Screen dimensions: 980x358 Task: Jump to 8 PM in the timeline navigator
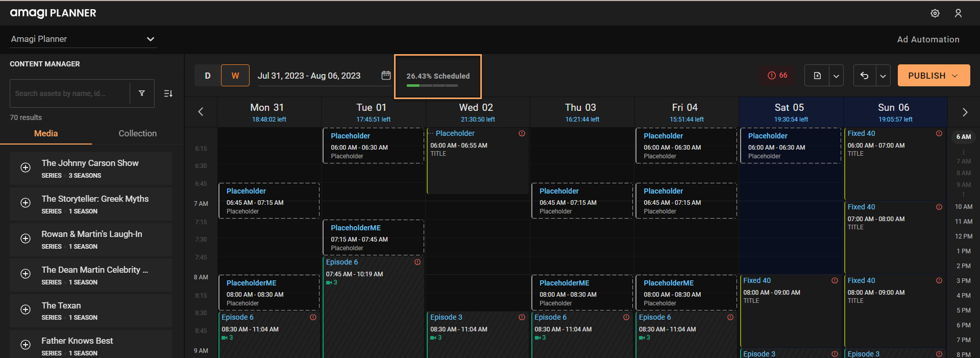tap(964, 354)
